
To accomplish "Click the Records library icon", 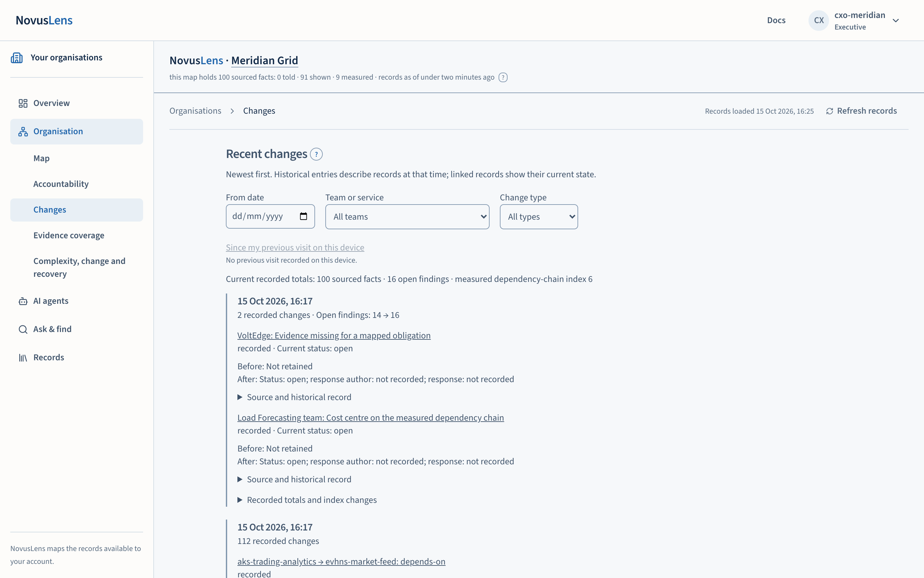I will pos(23,358).
